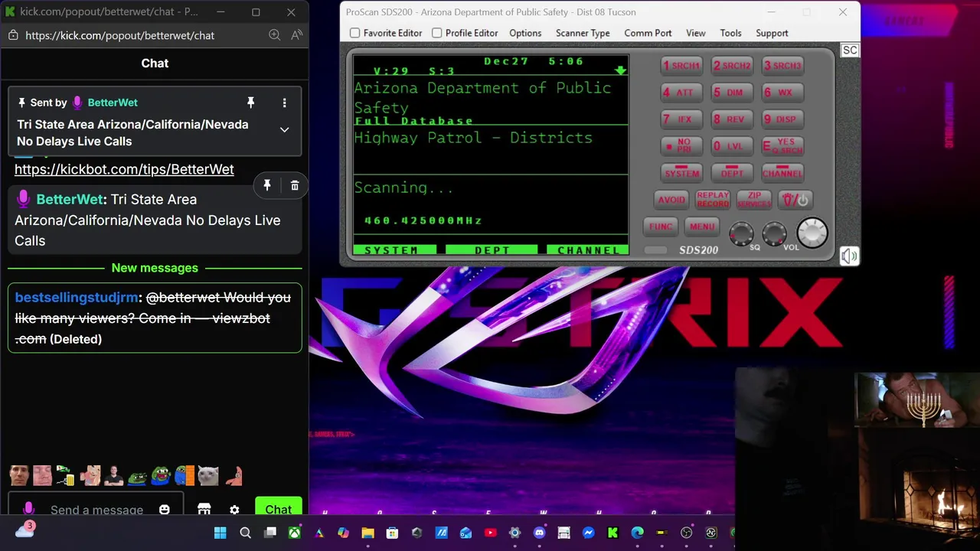This screenshot has height=551, width=980.
Task: Click the bestsellingstudjrm username
Action: tap(77, 298)
